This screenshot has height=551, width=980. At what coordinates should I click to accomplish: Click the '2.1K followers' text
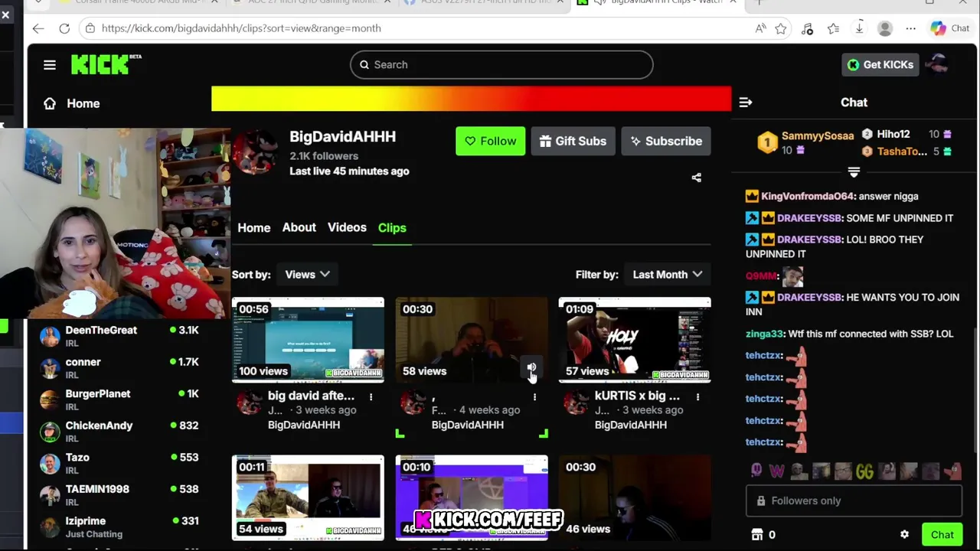click(x=324, y=156)
